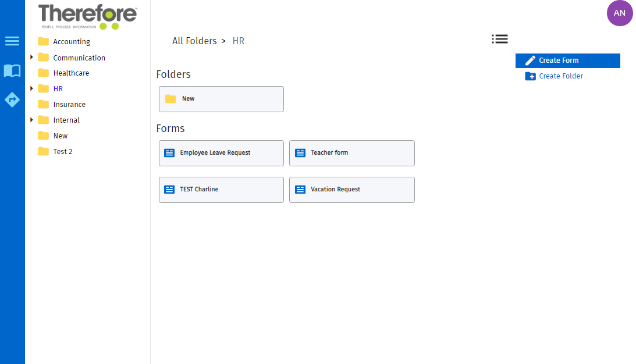Open the Teacher form icon

(x=300, y=152)
